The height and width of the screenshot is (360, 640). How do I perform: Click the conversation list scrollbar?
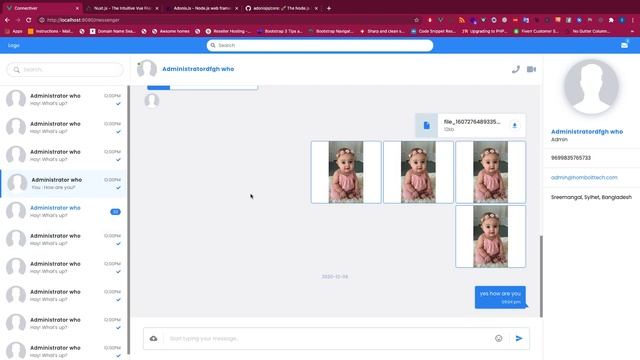pyautogui.click(x=129, y=220)
